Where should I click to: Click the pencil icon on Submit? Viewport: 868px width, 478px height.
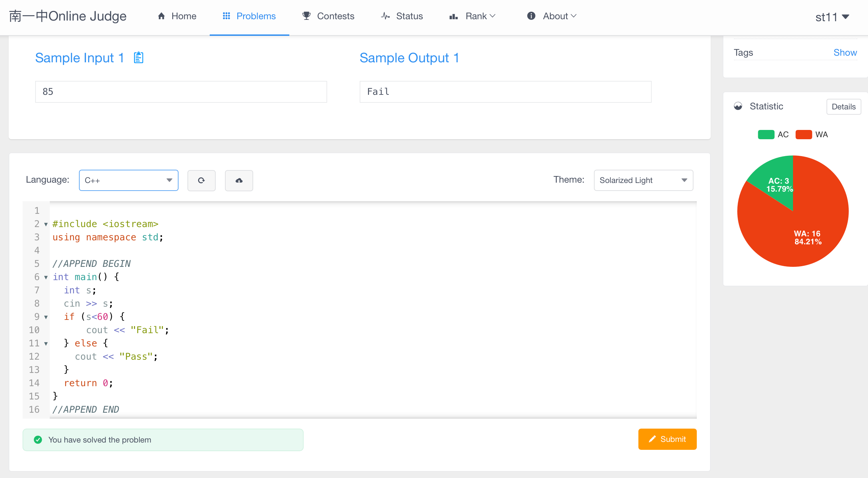point(652,439)
